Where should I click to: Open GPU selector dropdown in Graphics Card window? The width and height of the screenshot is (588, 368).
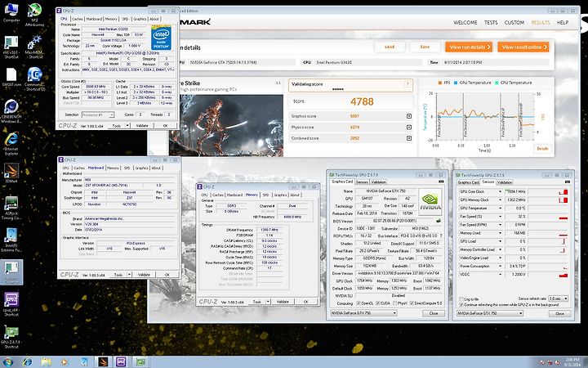coord(363,312)
